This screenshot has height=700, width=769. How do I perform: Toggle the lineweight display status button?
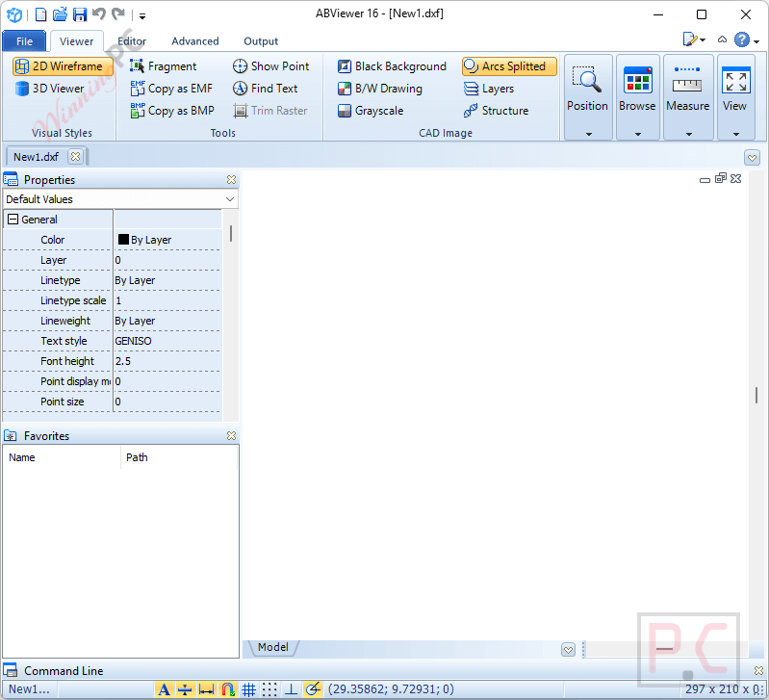click(x=185, y=689)
